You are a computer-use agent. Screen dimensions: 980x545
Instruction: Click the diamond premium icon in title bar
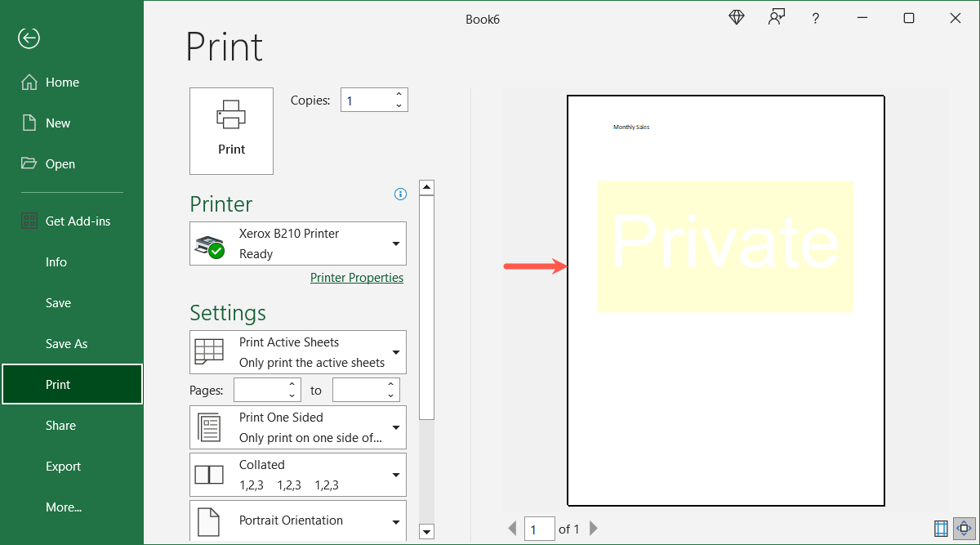pyautogui.click(x=736, y=16)
